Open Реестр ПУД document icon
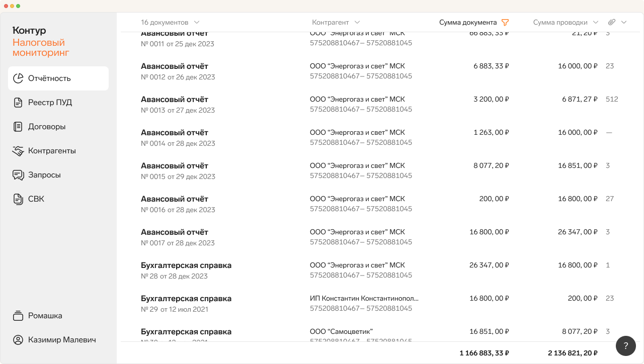Viewport: 644px width, 364px height. pyautogui.click(x=18, y=103)
